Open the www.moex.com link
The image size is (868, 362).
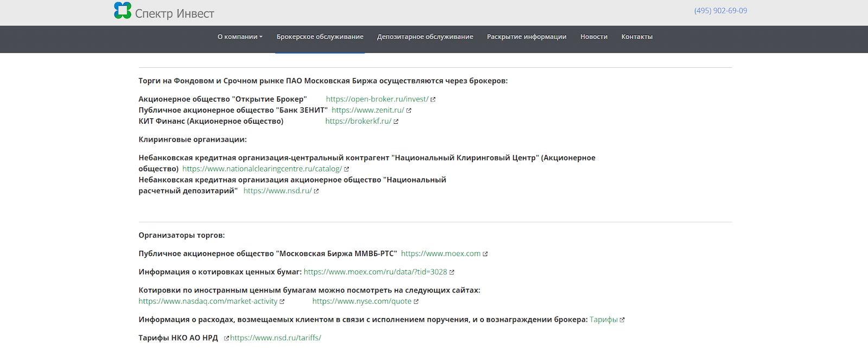pyautogui.click(x=441, y=253)
